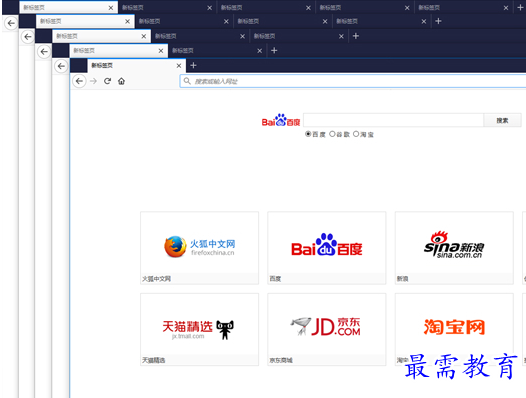Click back button of the three-tab window
This screenshot has height=398, width=526.
click(44, 52)
